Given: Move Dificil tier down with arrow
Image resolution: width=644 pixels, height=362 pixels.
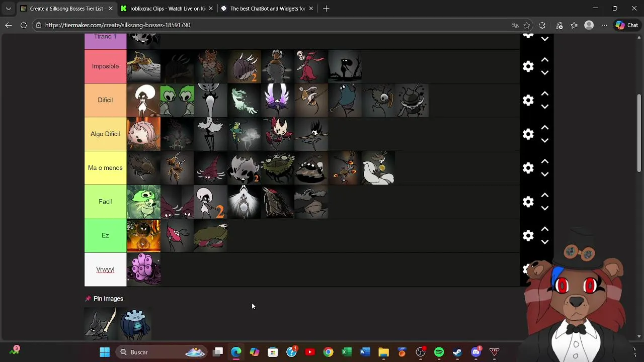Looking at the screenshot, I should pos(544,107).
